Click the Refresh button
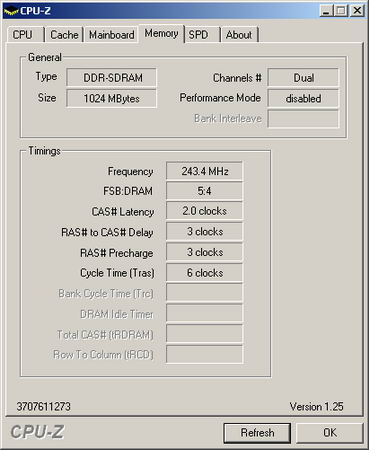369x450 pixels. pos(257,433)
